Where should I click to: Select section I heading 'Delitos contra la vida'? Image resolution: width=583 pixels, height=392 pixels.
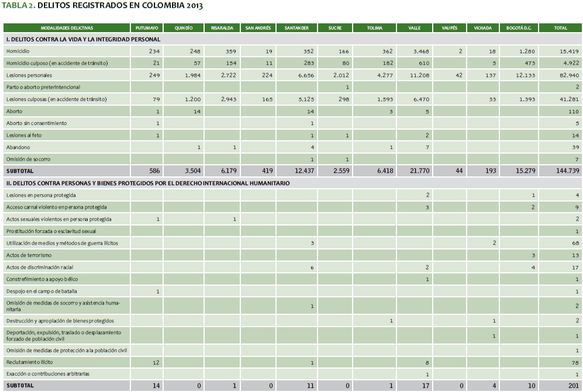(x=83, y=39)
